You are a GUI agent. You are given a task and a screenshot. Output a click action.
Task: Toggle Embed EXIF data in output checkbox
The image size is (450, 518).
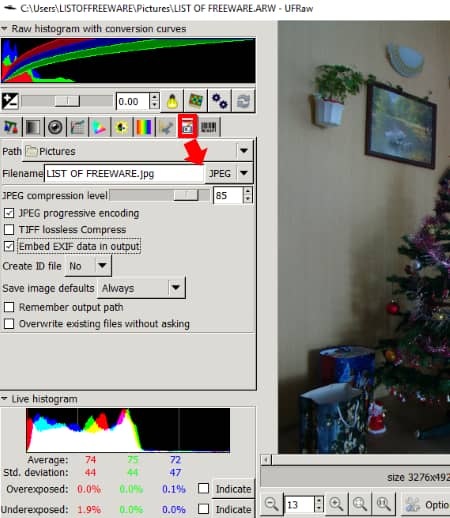click(9, 246)
